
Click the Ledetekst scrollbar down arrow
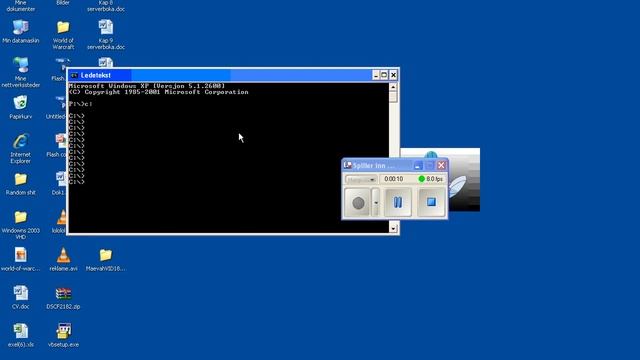[x=393, y=229]
